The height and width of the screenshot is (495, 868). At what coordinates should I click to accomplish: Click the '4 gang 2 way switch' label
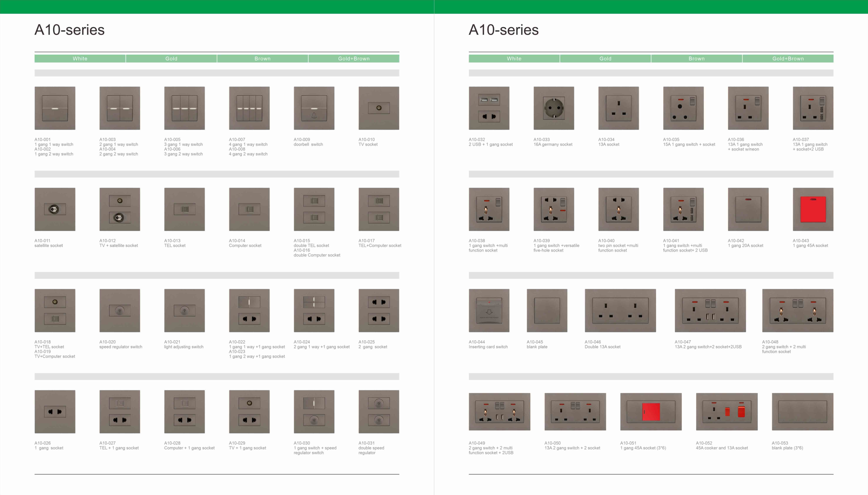248,154
